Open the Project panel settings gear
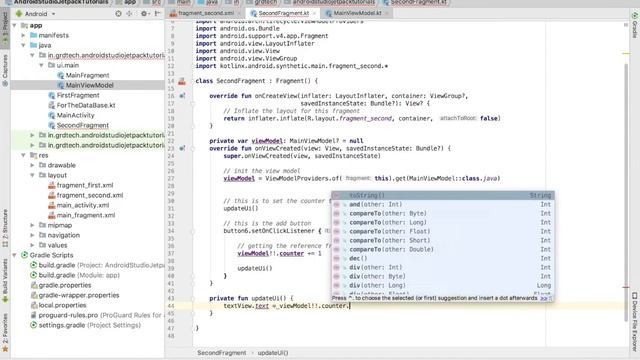The width and height of the screenshot is (640, 360). pos(144,13)
